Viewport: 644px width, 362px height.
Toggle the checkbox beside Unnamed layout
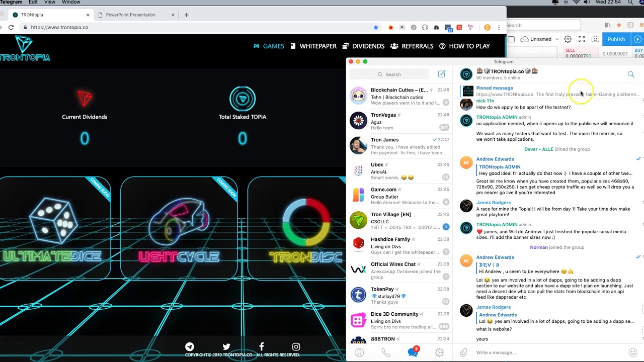coord(511,39)
